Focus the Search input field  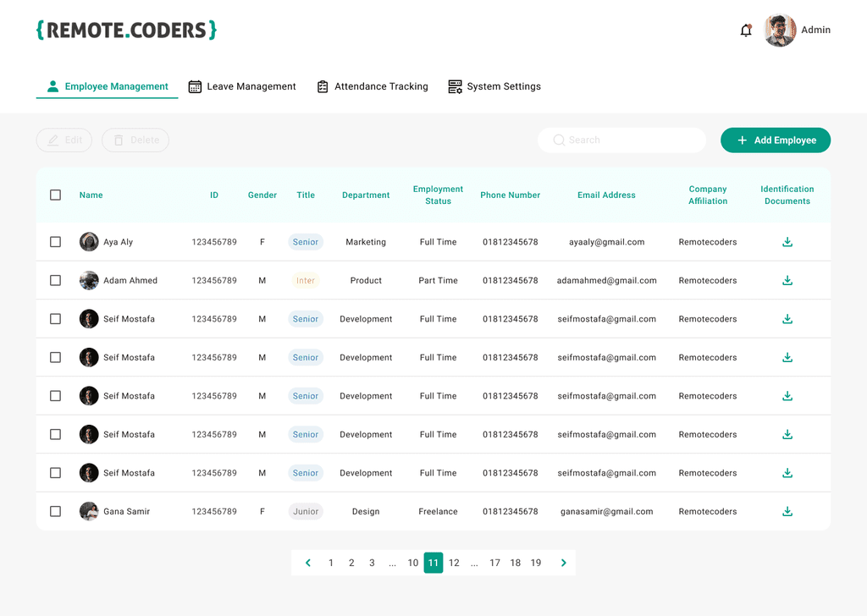621,140
